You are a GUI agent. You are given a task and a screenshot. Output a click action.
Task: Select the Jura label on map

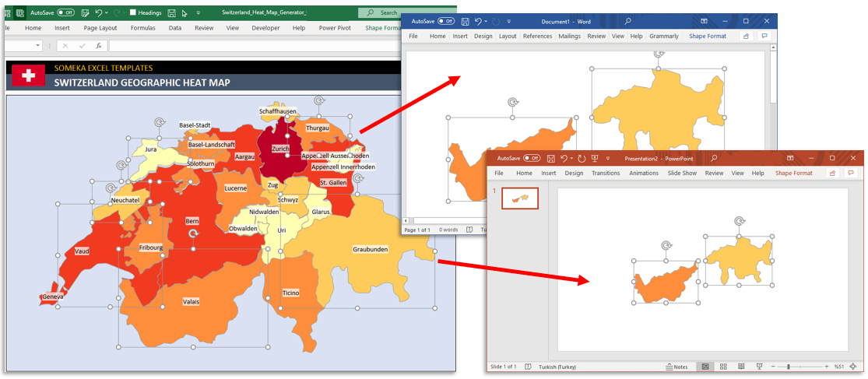pyautogui.click(x=150, y=149)
